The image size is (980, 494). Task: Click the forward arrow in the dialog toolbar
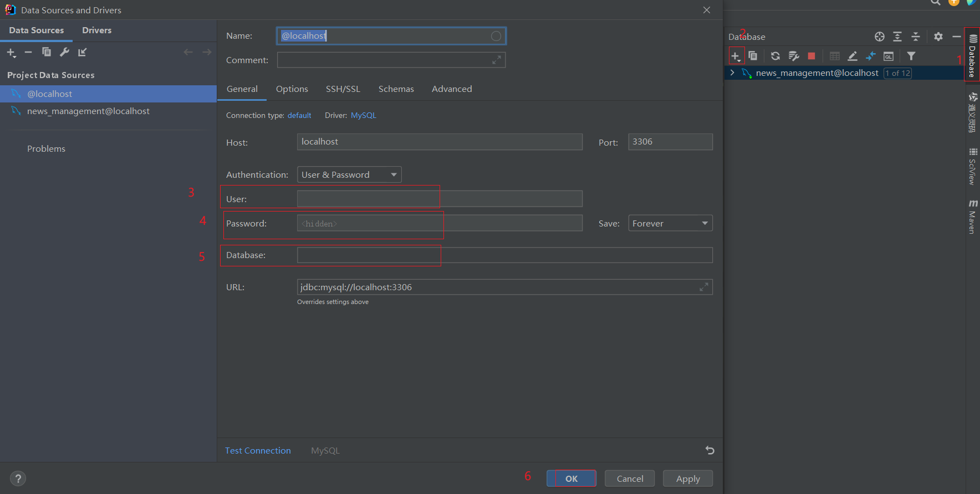207,52
